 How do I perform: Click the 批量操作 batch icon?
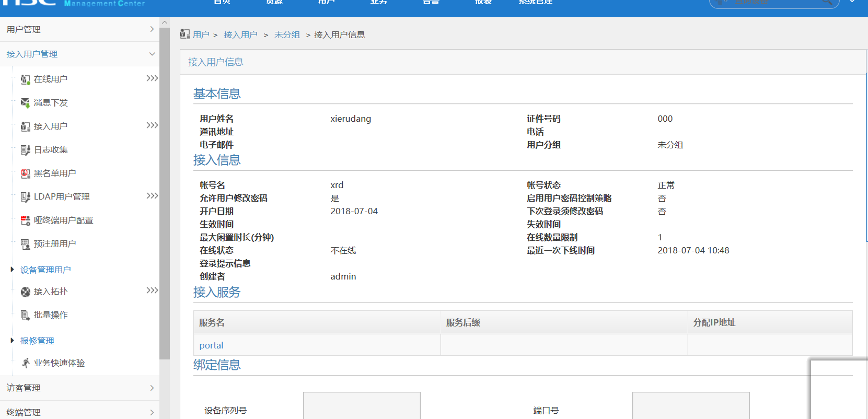[x=25, y=315]
